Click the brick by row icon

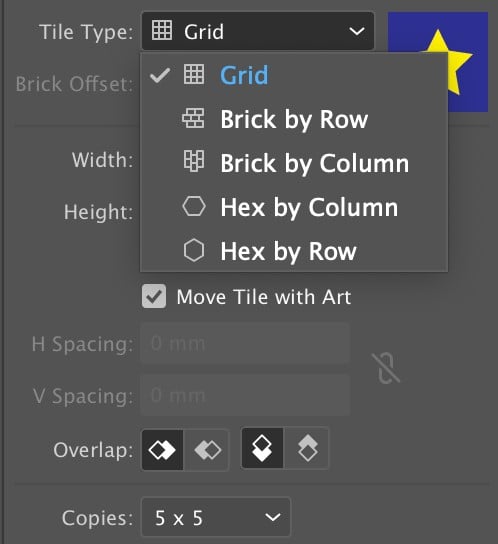tap(193, 118)
